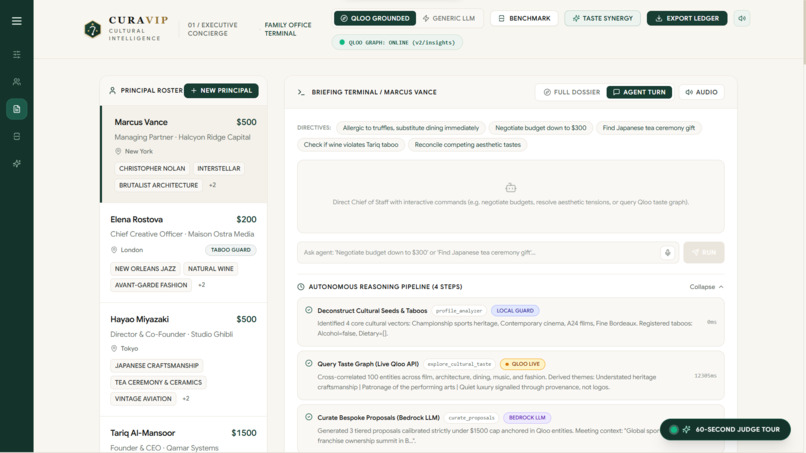
Task: Start the 60-Second Judge Tour
Action: (x=725, y=429)
